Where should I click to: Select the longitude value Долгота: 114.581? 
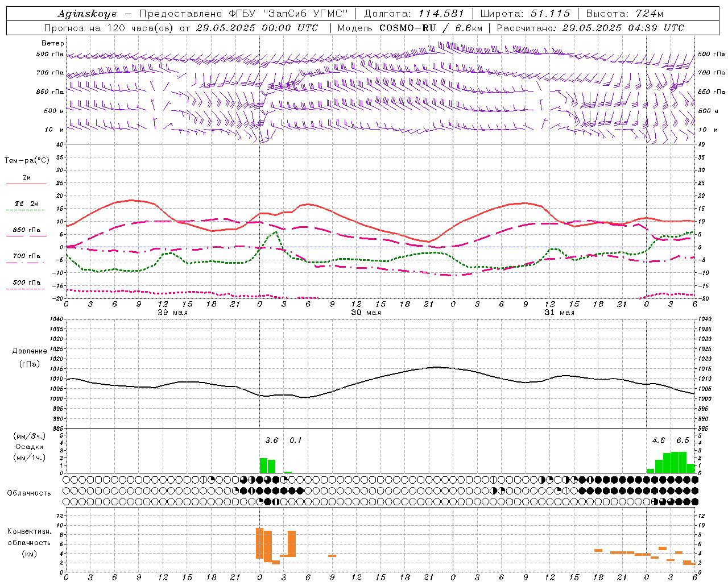(x=414, y=14)
